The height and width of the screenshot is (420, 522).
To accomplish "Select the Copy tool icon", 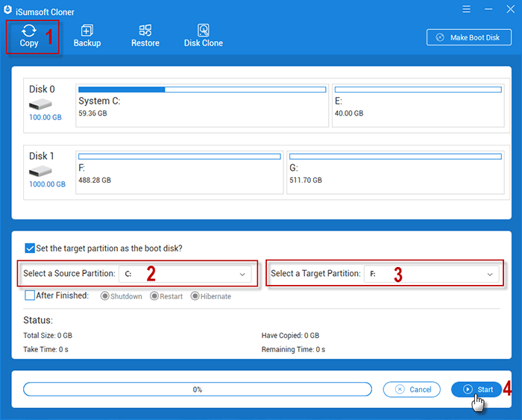I will pyautogui.click(x=29, y=31).
